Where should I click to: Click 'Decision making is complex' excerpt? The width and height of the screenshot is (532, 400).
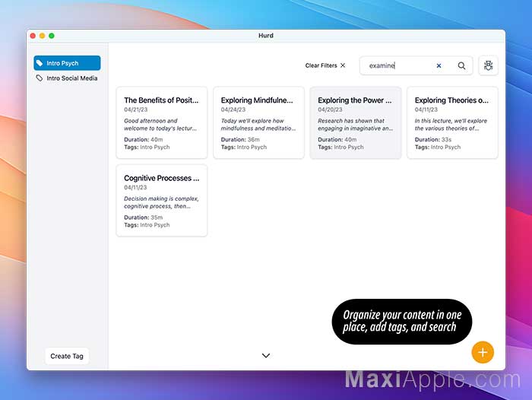tap(161, 202)
